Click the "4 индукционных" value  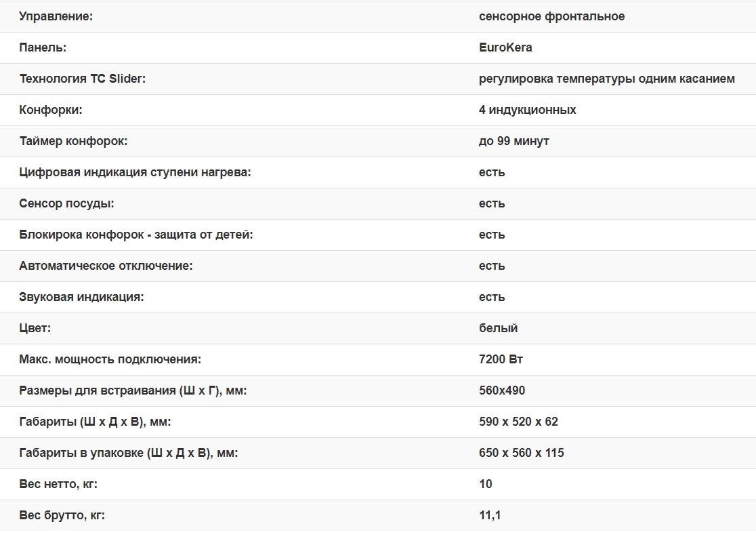coord(527,110)
